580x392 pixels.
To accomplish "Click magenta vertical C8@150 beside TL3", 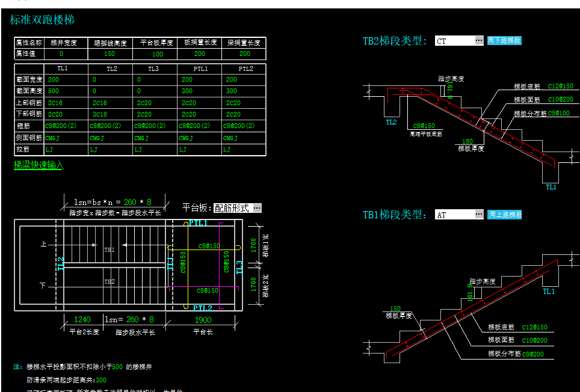I will 226,262.
